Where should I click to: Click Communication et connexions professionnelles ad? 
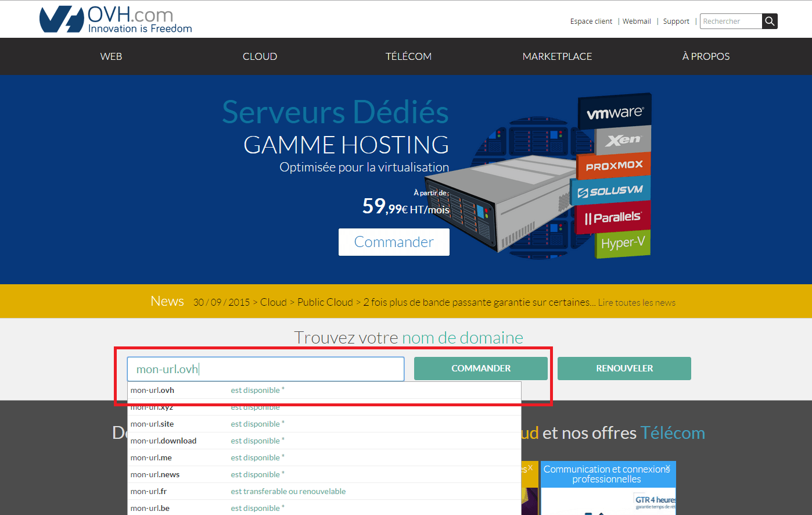(x=608, y=488)
